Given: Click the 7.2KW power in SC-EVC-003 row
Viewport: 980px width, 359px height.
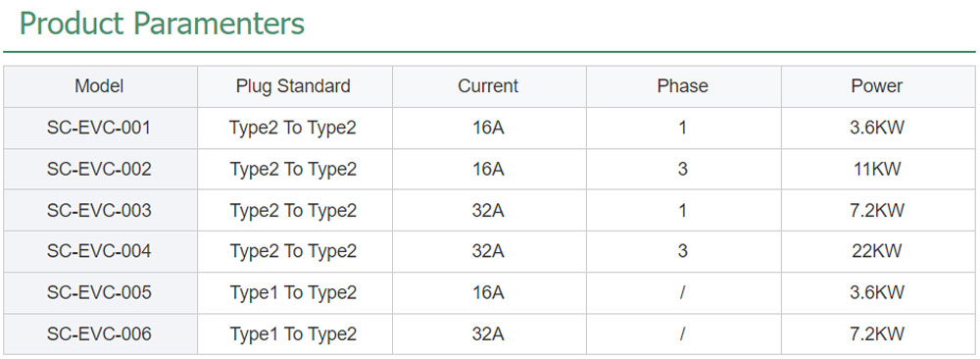Looking at the screenshot, I should click(877, 211).
